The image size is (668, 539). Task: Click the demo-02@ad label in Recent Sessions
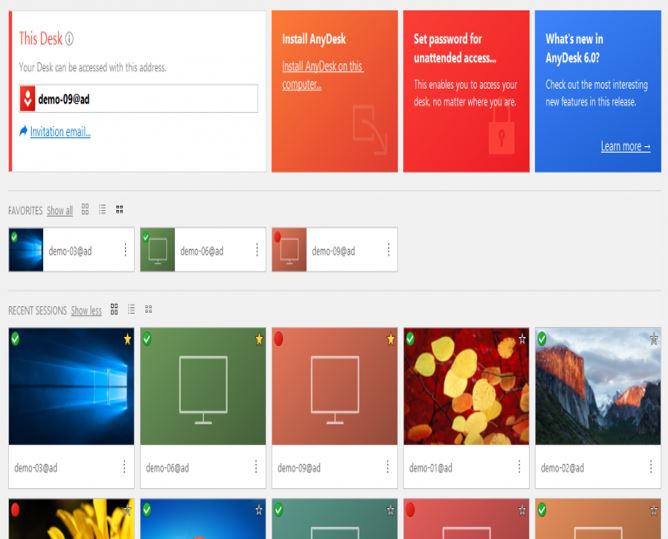[562, 468]
